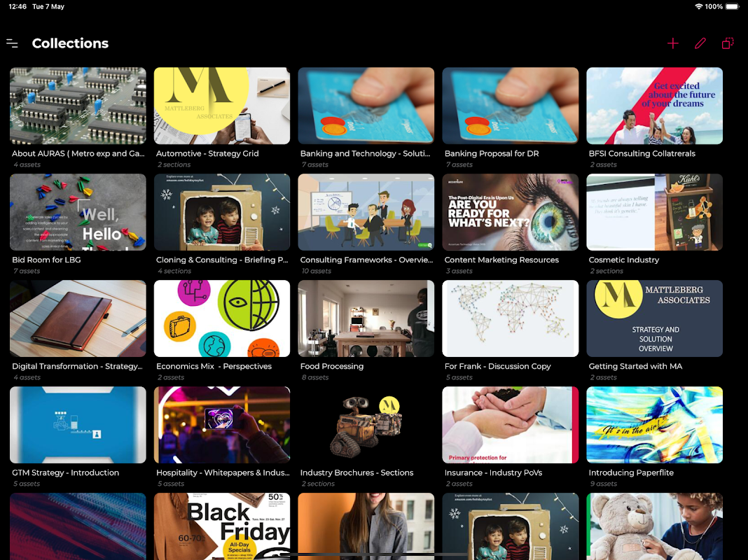Select '8 assets' under Food Processing

(x=315, y=377)
